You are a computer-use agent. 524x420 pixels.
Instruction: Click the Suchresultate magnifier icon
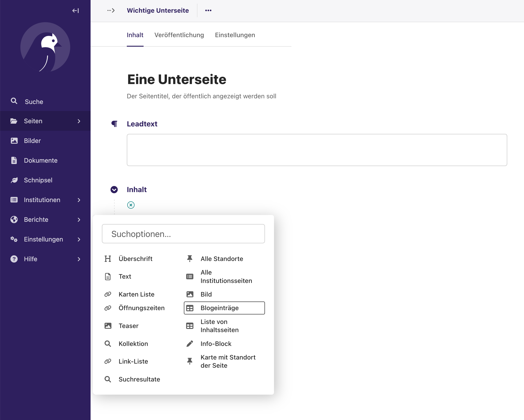(x=108, y=379)
